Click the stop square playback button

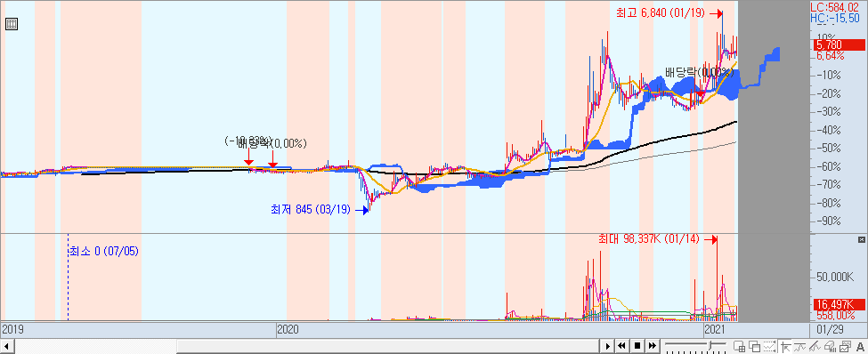tap(637, 346)
